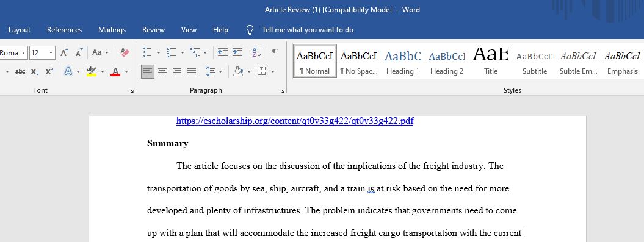Expand the Line Spacing dropdown arrow
Screen dimensions: 644x242
pyautogui.click(x=220, y=71)
